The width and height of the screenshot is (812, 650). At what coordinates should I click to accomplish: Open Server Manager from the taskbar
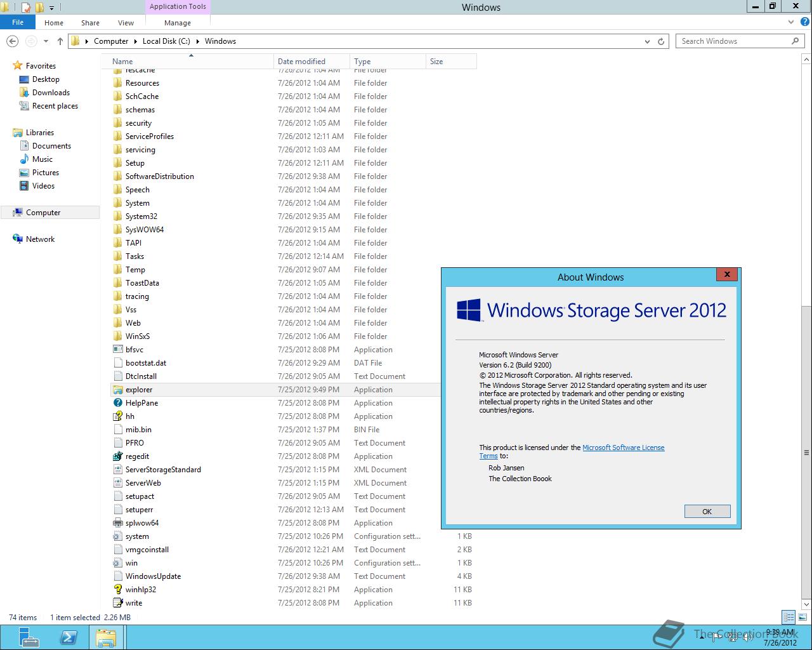29,637
